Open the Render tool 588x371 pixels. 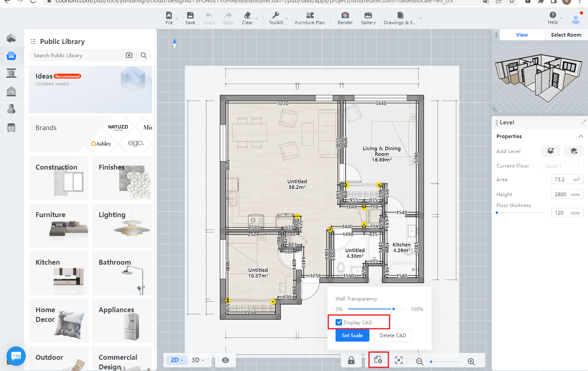345,16
